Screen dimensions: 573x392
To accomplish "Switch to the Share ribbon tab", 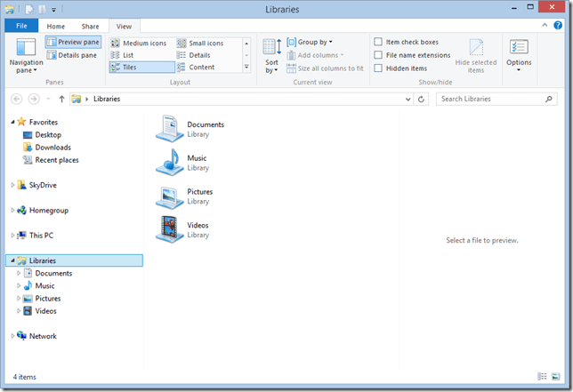I will [x=90, y=27].
